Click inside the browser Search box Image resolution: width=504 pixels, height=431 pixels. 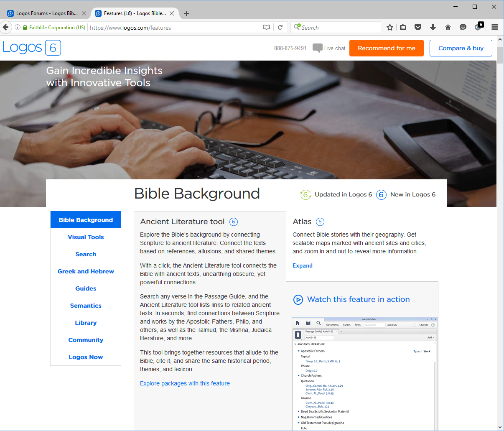click(336, 28)
